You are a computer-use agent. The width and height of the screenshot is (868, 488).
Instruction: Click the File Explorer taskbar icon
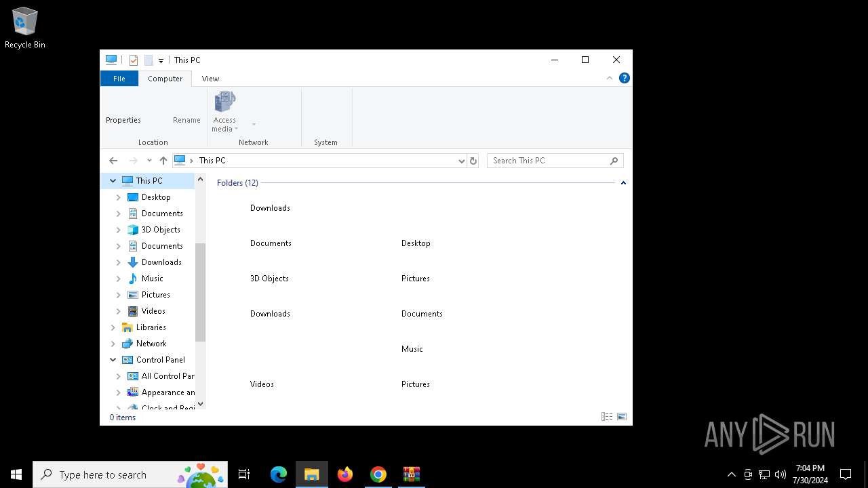coord(312,474)
